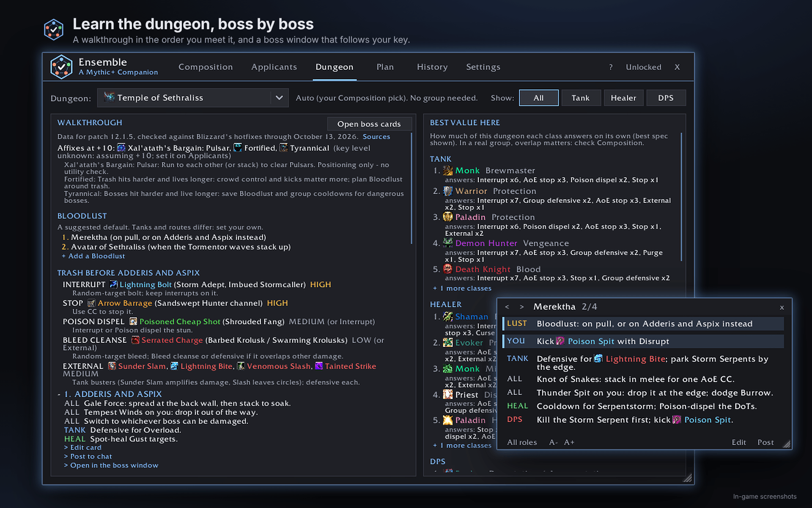Click Post to chat under Adderis card
This screenshot has height=508, width=812.
point(88,456)
